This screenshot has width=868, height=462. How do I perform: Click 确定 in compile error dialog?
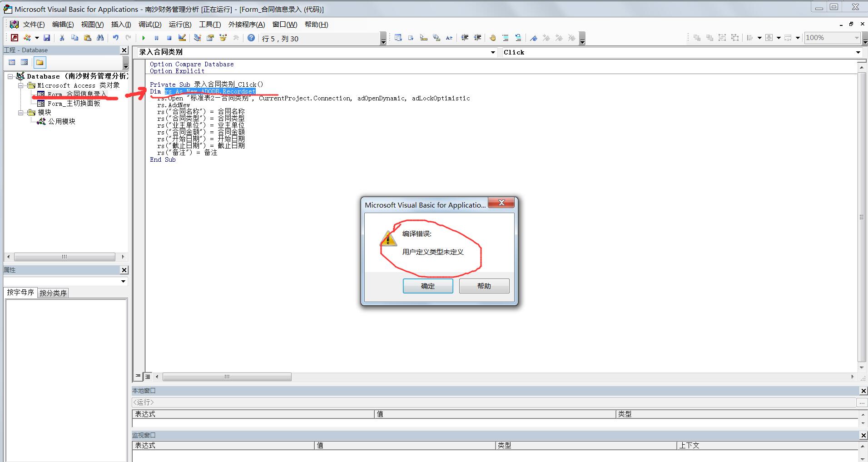pyautogui.click(x=428, y=286)
